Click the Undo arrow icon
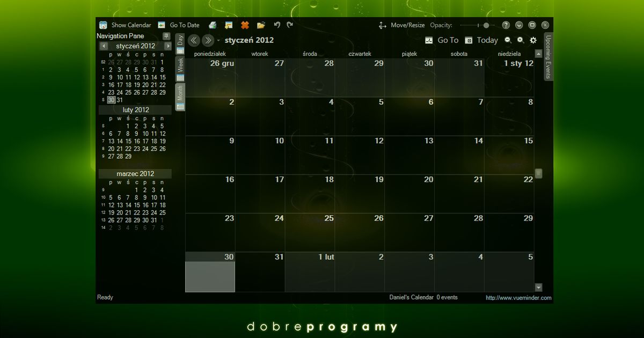The width and height of the screenshot is (644, 338). pos(277,25)
